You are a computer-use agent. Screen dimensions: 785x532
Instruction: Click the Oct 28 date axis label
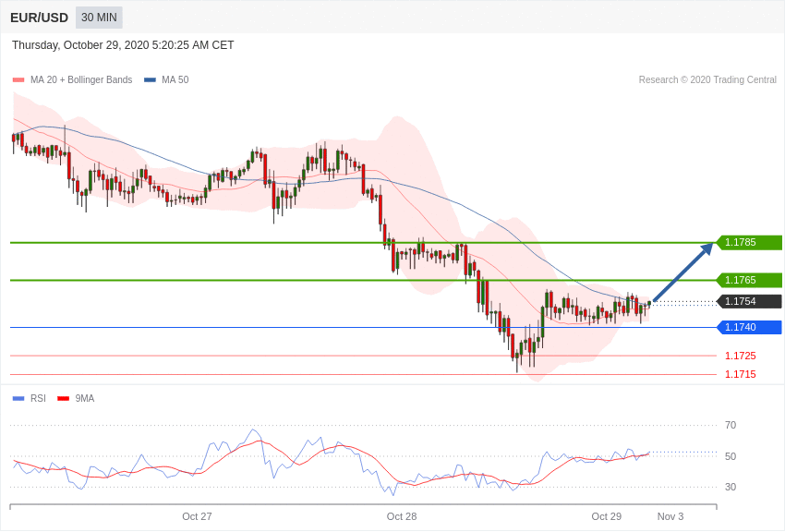point(402,516)
